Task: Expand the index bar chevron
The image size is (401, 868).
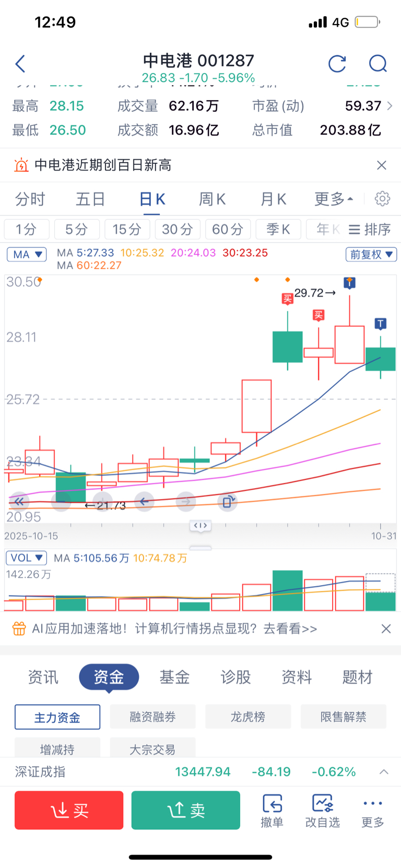Action: (x=384, y=771)
